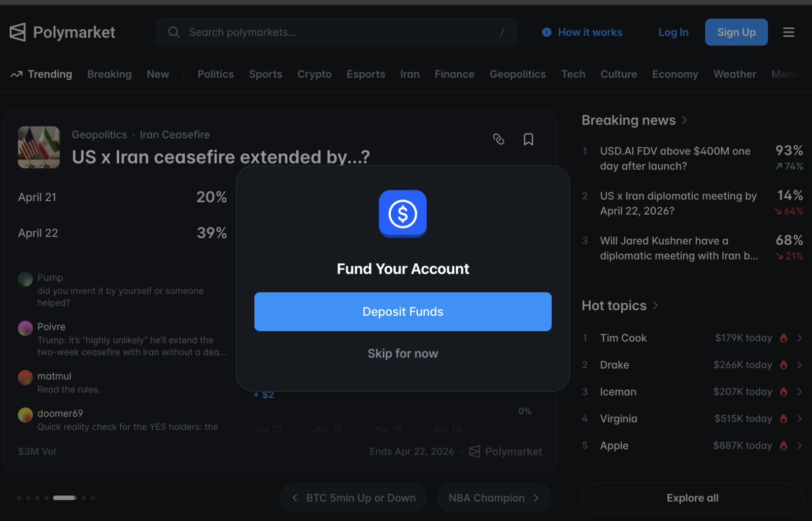Image resolution: width=812 pixels, height=521 pixels.
Task: Click the Log In link
Action: 673,32
